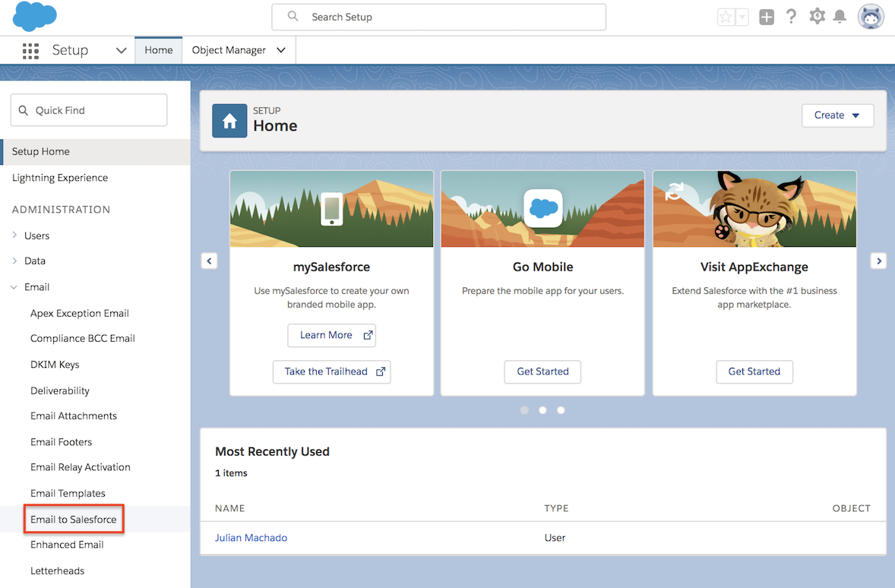The width and height of the screenshot is (895, 588).
Task: Toggle the Favorites star icon
Action: 725,16
